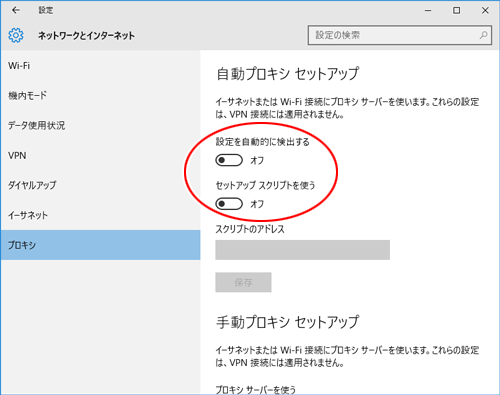
Task: Open the イーサネット page
Action: 100,215
